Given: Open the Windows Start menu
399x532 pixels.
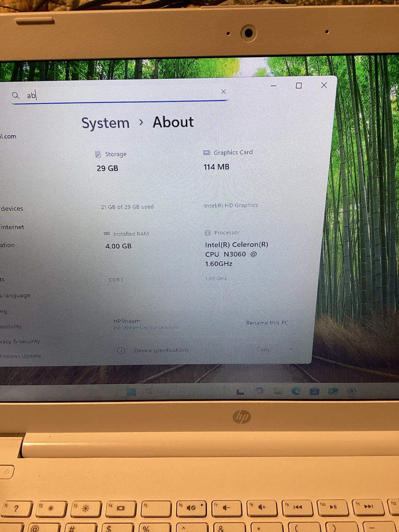Looking at the screenshot, I should pos(132,392).
